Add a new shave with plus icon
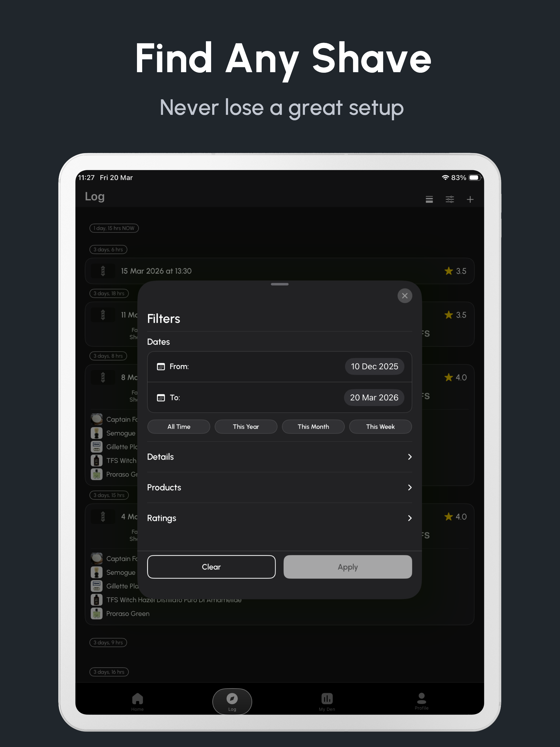This screenshot has height=747, width=560. 470,199
